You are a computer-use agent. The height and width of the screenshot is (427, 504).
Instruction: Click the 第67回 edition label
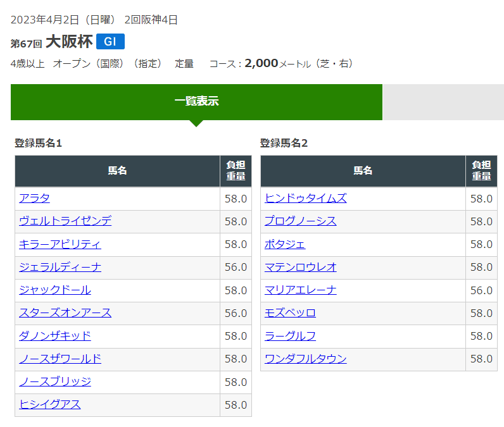coord(27,44)
